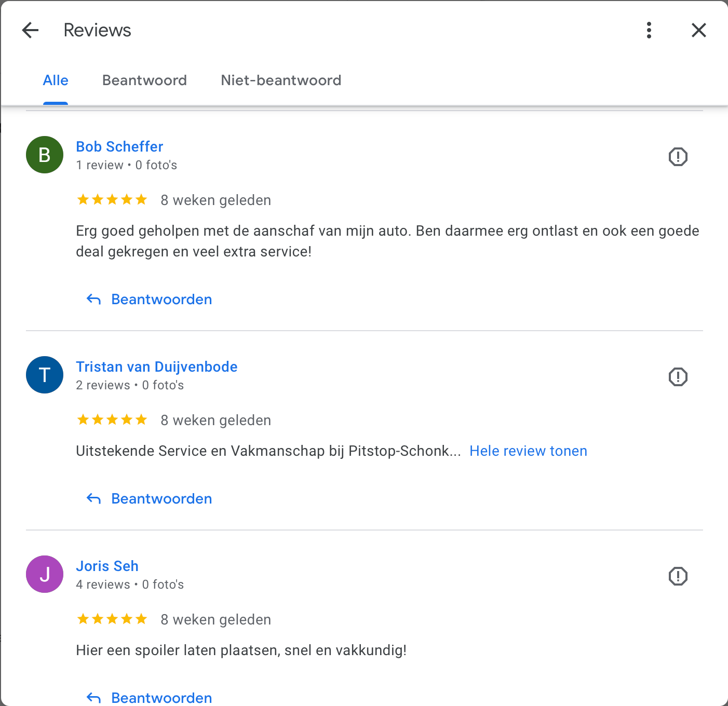
Task: Open the three-dot more options menu
Action: [x=649, y=30]
